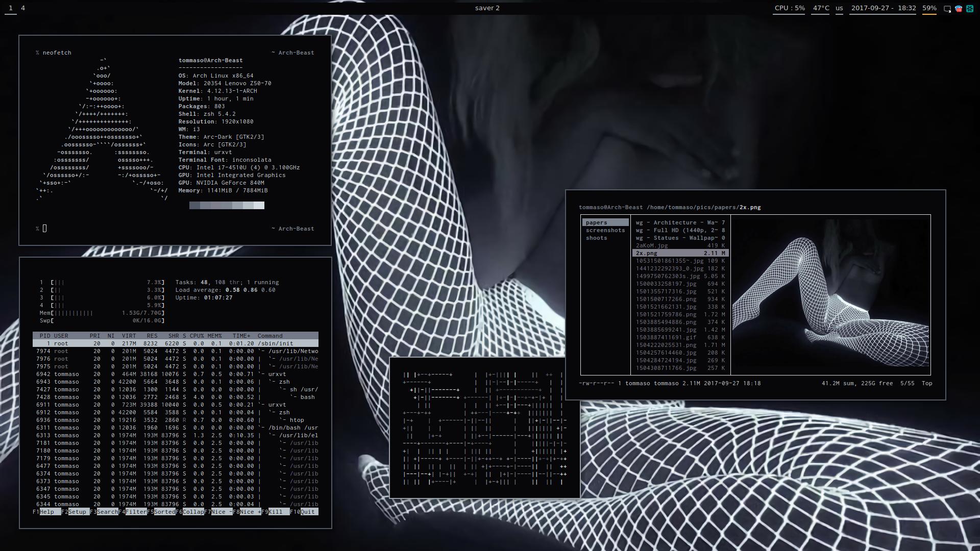980x551 pixels.
Task: Click the Memory line in neofetch output
Action: coord(223,190)
